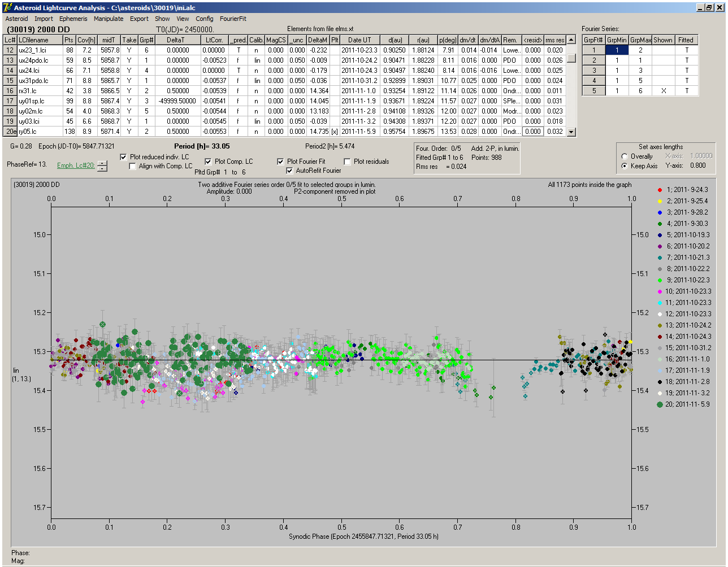728x567 pixels.
Task: Toggle Plot Comp. LC checkbox
Action: pos(208,162)
